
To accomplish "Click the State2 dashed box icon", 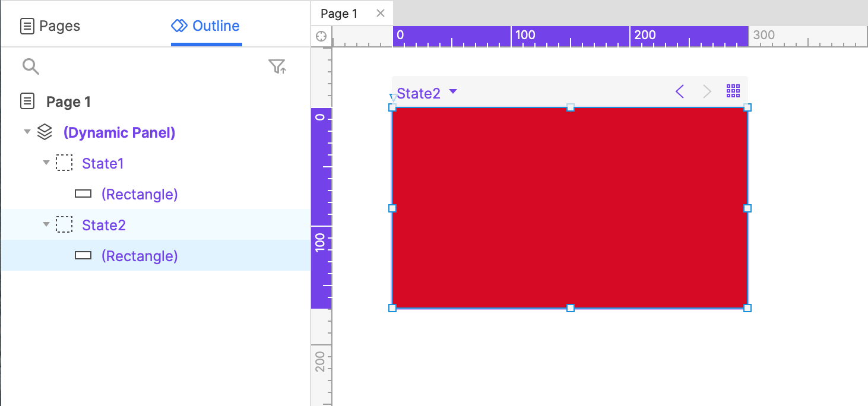I will tap(64, 225).
